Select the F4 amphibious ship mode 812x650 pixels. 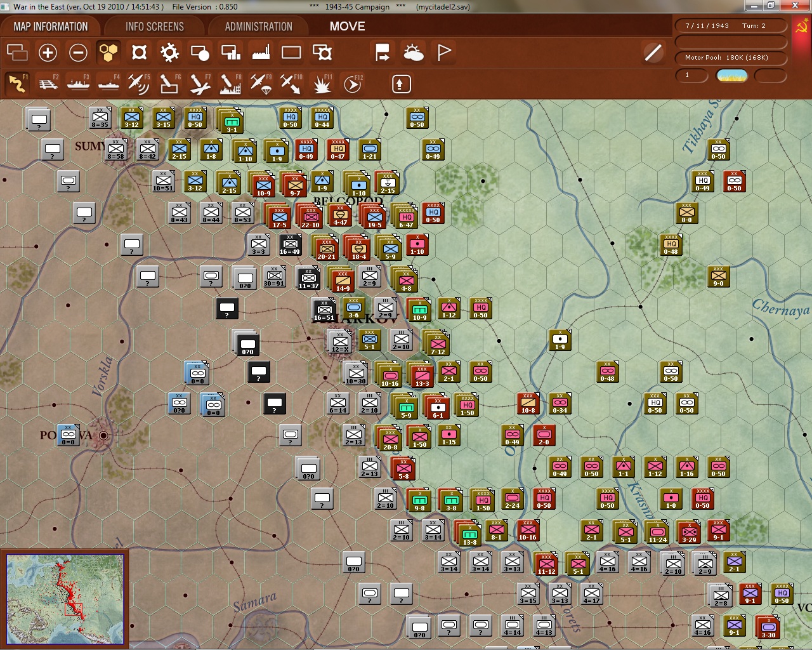tap(108, 84)
